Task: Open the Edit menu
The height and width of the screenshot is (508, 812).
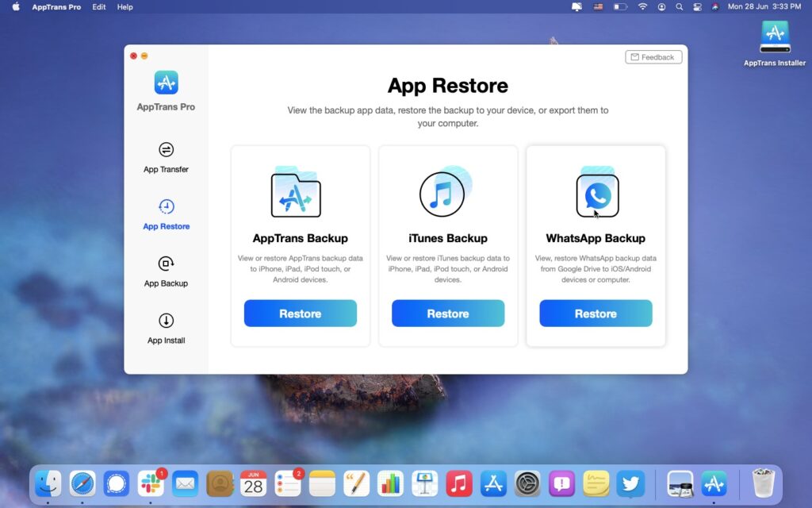Action: click(x=98, y=7)
